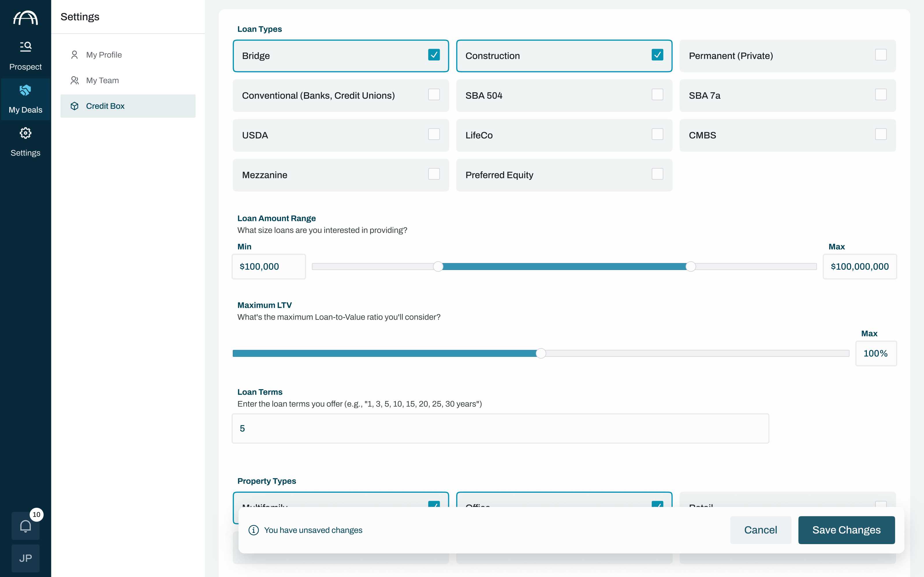
Task: Select Credit Box menu item
Action: (x=105, y=106)
